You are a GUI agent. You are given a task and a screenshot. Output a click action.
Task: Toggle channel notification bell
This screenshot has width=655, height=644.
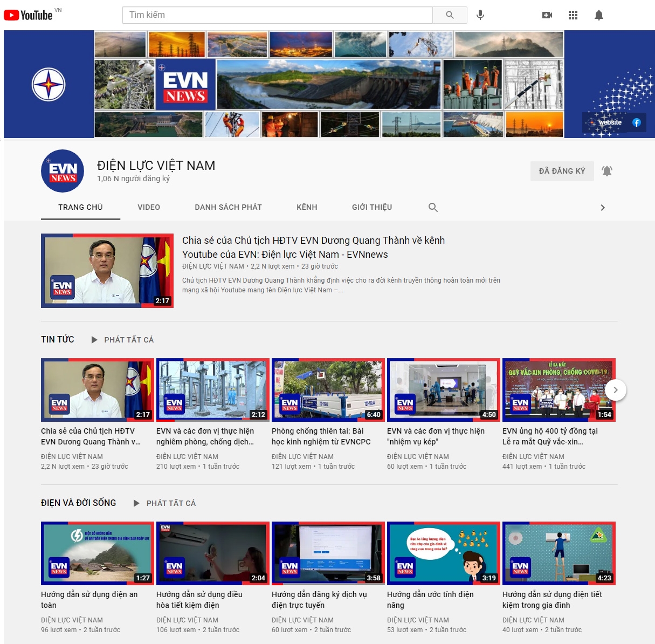click(607, 171)
